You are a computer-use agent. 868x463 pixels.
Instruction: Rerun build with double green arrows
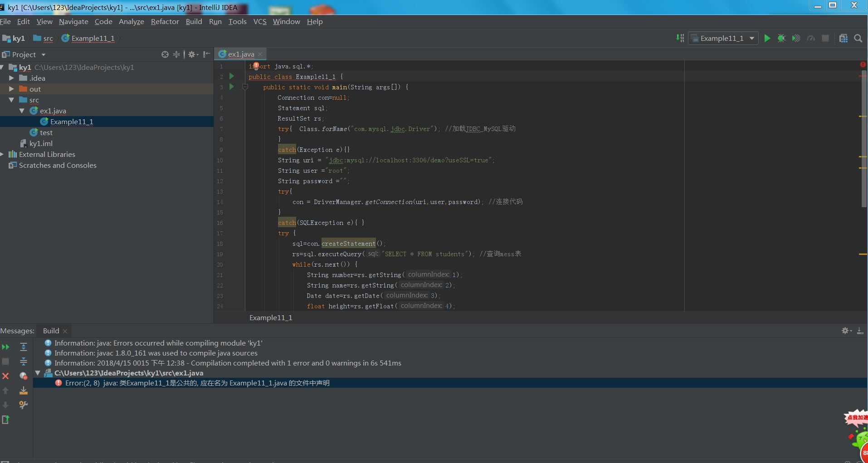(5, 347)
